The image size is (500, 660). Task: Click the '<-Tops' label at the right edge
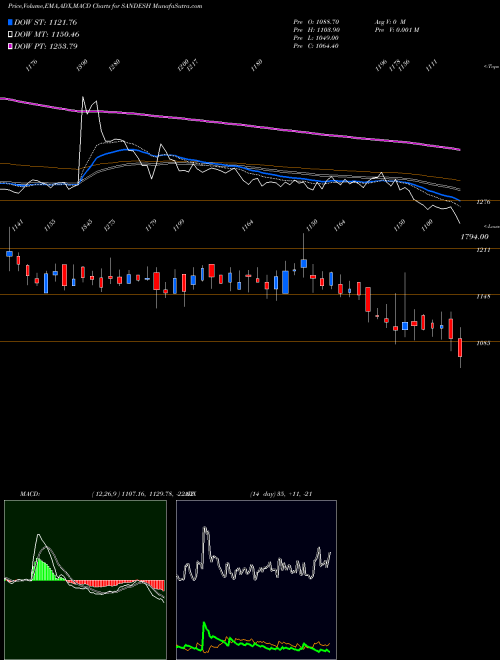click(x=491, y=67)
